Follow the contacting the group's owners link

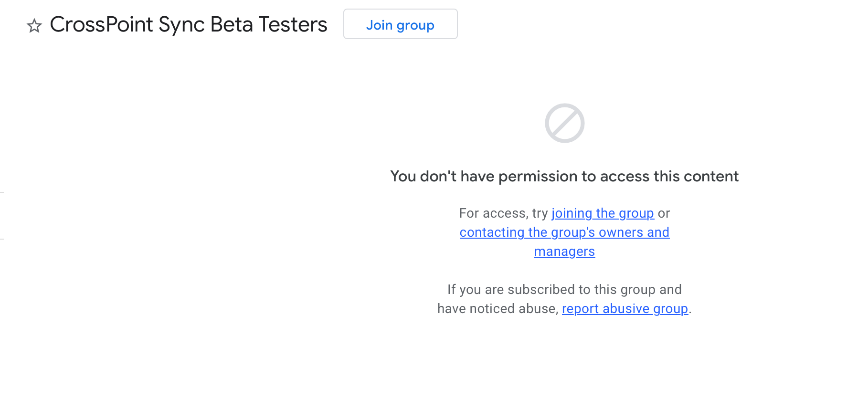click(564, 232)
